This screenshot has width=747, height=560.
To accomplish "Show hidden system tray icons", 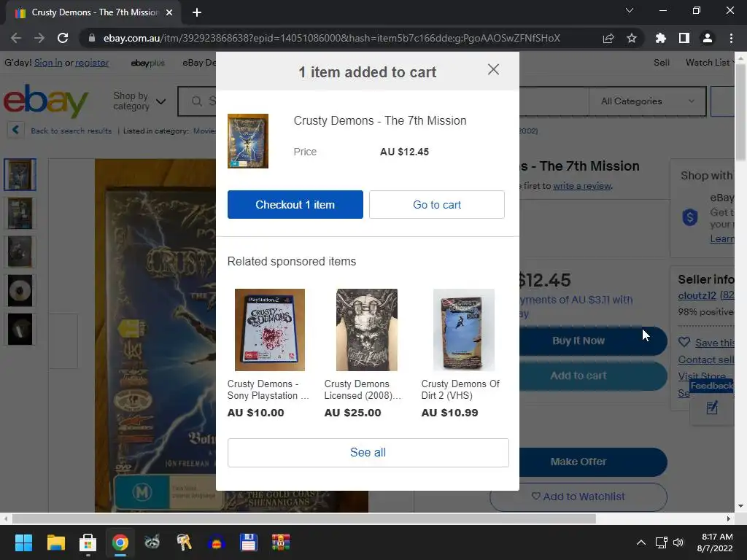I will [x=641, y=542].
